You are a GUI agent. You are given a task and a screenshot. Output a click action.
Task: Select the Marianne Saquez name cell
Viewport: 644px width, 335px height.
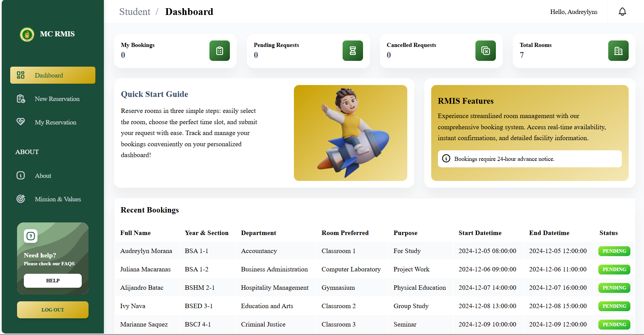(x=146, y=324)
